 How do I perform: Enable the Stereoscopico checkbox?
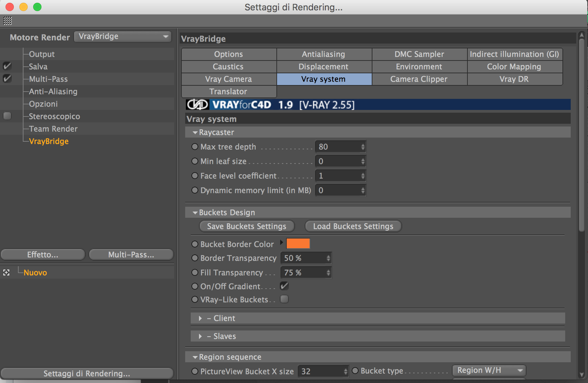coord(7,116)
